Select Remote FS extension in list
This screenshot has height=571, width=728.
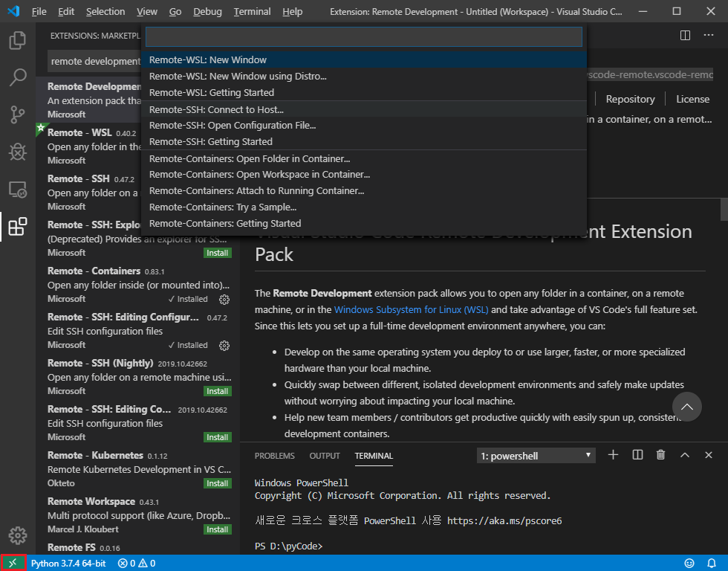click(138, 547)
